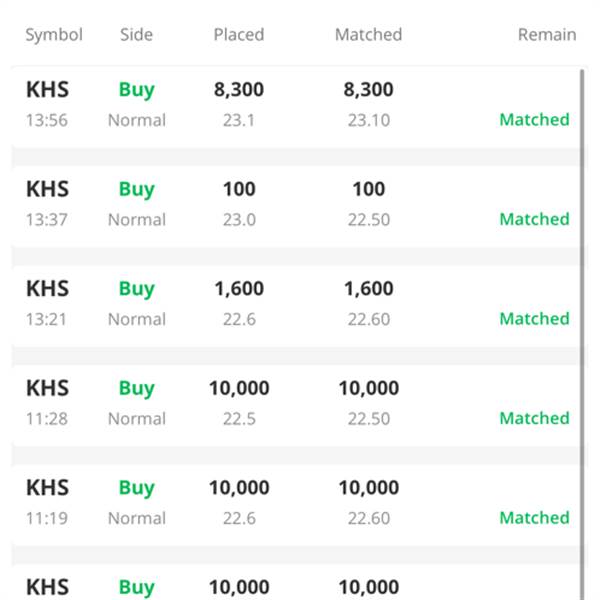The width and height of the screenshot is (600, 600).
Task: Open the KHS order placed at 11:28
Action: pyautogui.click(x=295, y=405)
